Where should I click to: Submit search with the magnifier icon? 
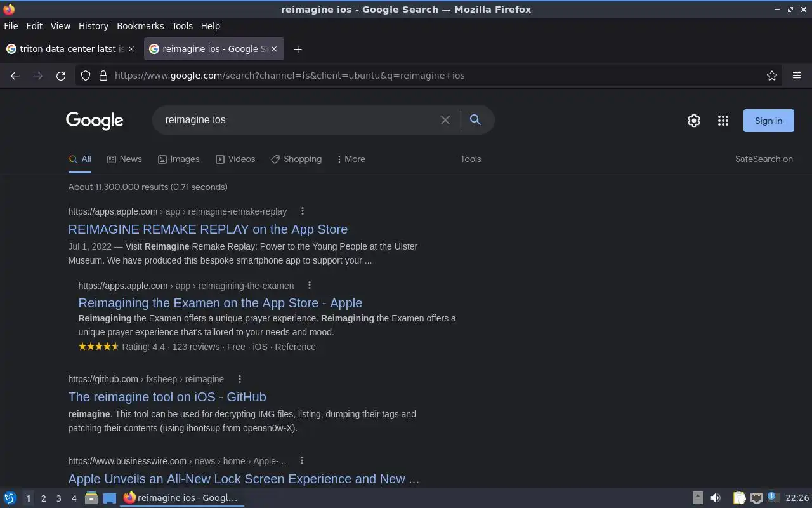[475, 120]
